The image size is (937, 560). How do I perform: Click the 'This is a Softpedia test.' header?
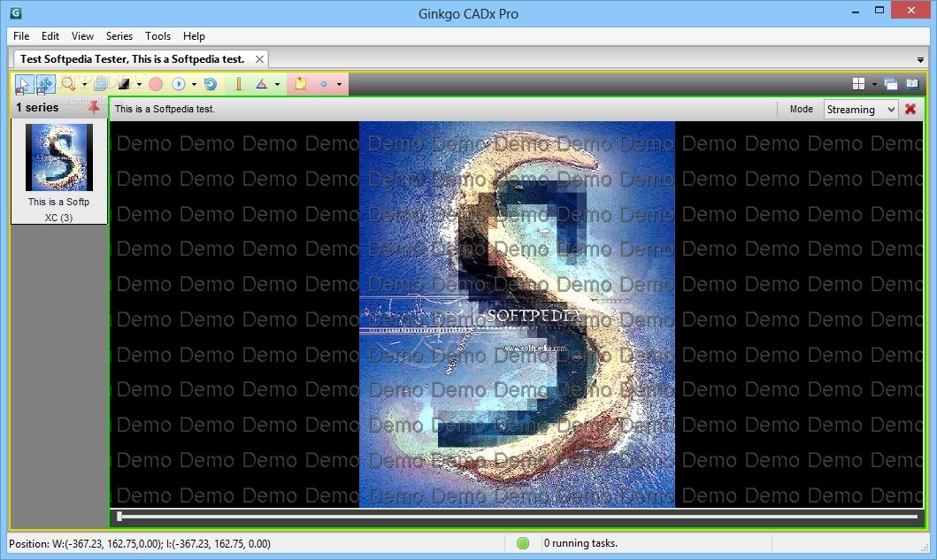(165, 109)
